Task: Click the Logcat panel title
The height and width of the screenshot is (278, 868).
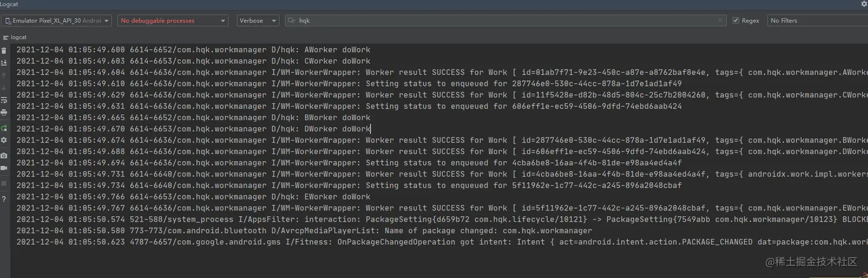Action: point(9,4)
